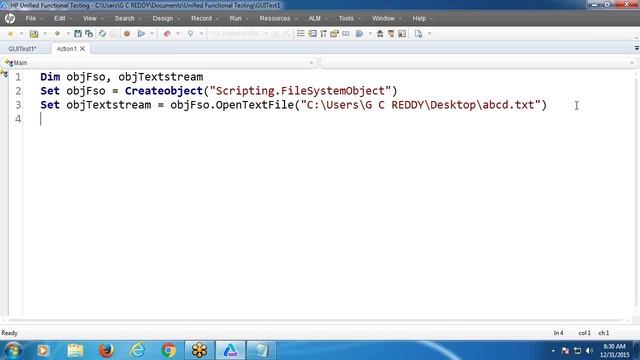This screenshot has width=640, height=360.
Task: Click the volume speaker tray icon
Action: 589,351
